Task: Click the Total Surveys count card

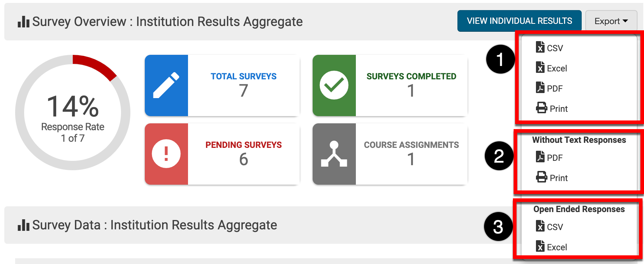Action: (x=243, y=85)
